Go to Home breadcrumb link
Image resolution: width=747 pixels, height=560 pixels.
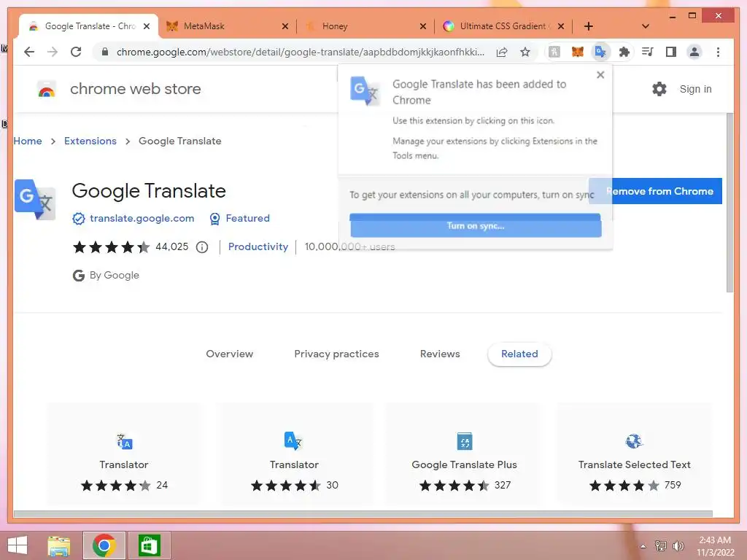(x=28, y=141)
